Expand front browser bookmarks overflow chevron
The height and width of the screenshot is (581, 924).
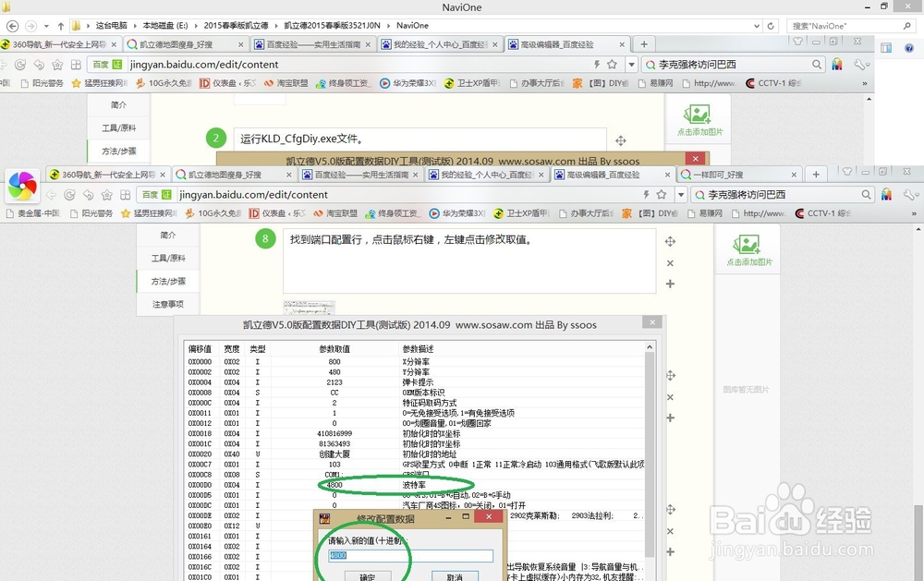click(x=914, y=213)
